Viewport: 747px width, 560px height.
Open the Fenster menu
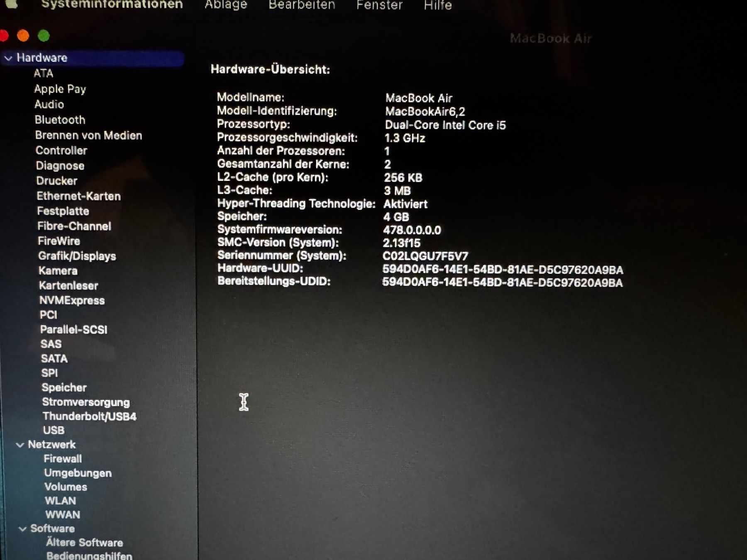(379, 5)
